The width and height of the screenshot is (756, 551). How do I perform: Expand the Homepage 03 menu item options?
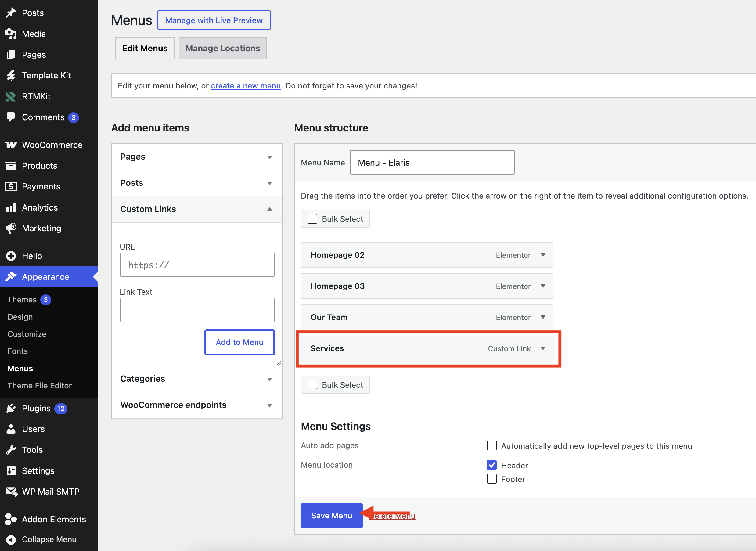(x=543, y=286)
